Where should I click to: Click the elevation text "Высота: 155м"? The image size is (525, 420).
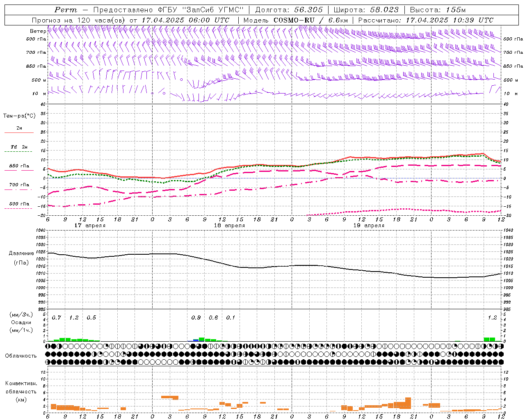coord(438,10)
